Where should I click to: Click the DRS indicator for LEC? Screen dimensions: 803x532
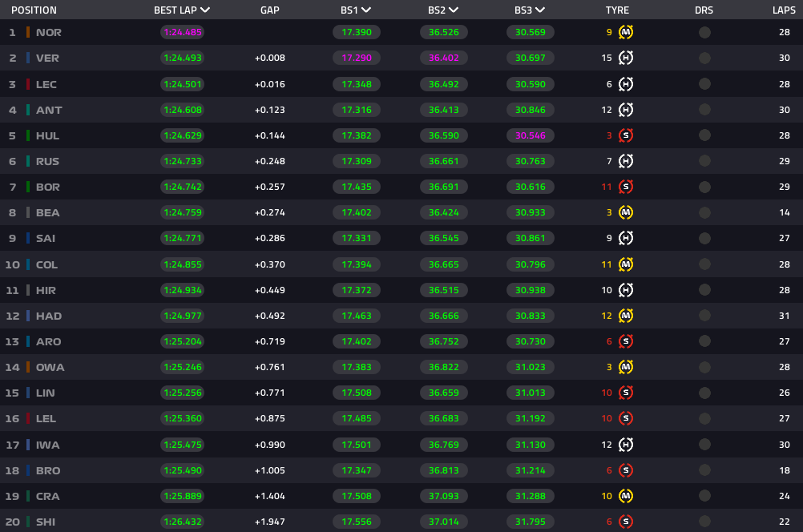coord(704,84)
